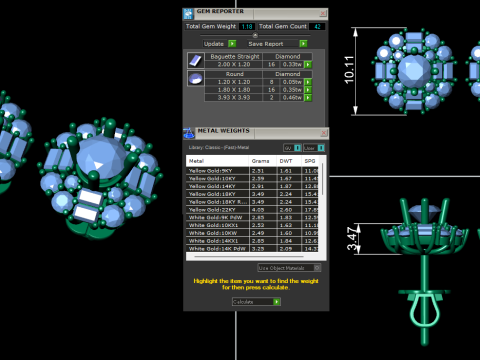480x360 pixels.
Task: Click the green arrow on Calculate
Action: [x=276, y=302]
